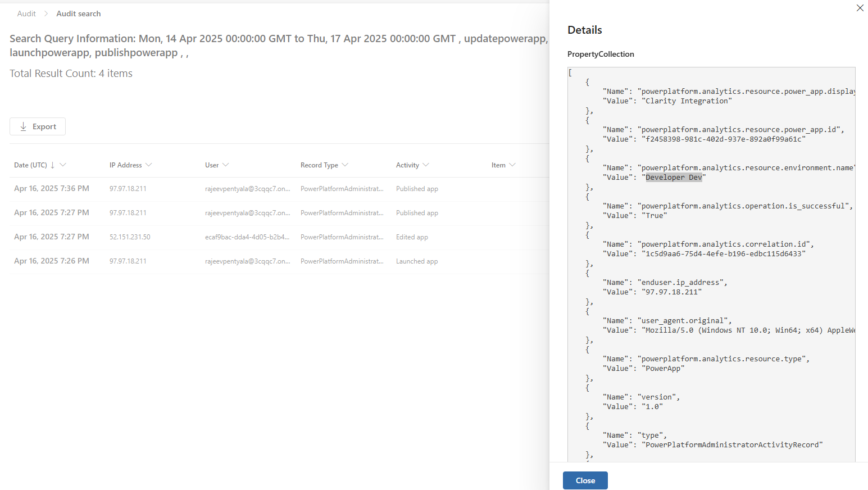868x490 pixels.
Task: Expand the IP Address column filter
Action: click(149, 165)
